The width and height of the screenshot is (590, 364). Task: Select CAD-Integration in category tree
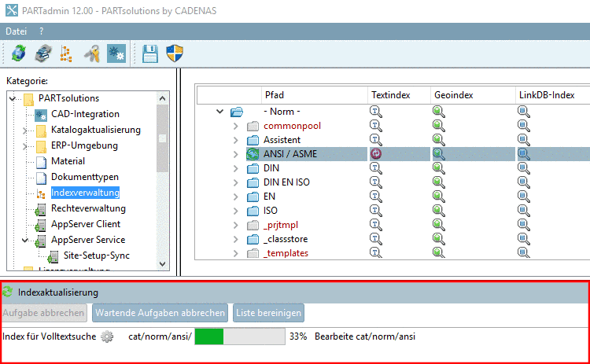(85, 114)
